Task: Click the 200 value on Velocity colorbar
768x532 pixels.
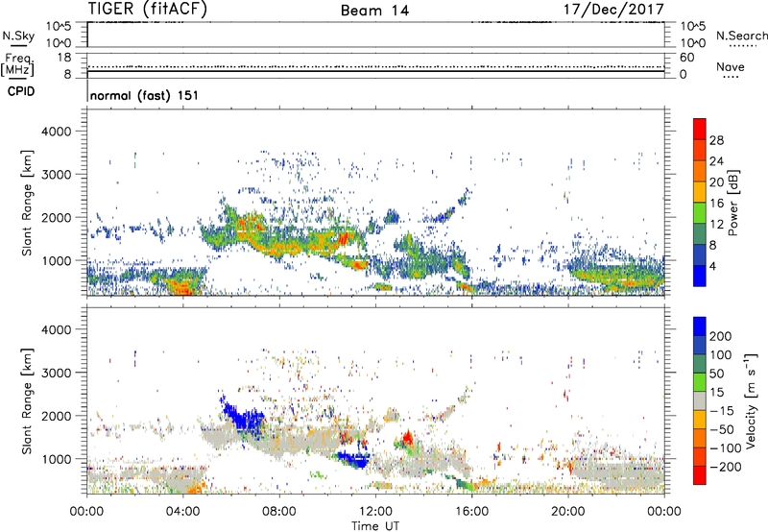Action: (721, 336)
